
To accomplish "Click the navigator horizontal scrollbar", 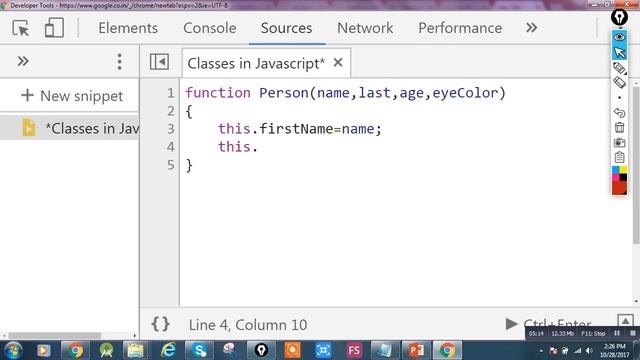I will click(x=55, y=336).
